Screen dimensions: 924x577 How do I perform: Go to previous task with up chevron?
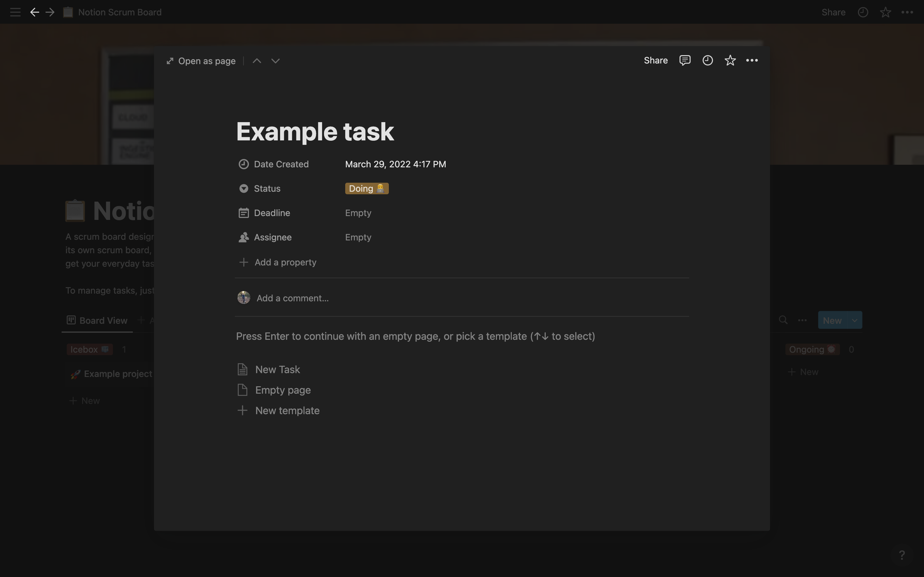[257, 61]
